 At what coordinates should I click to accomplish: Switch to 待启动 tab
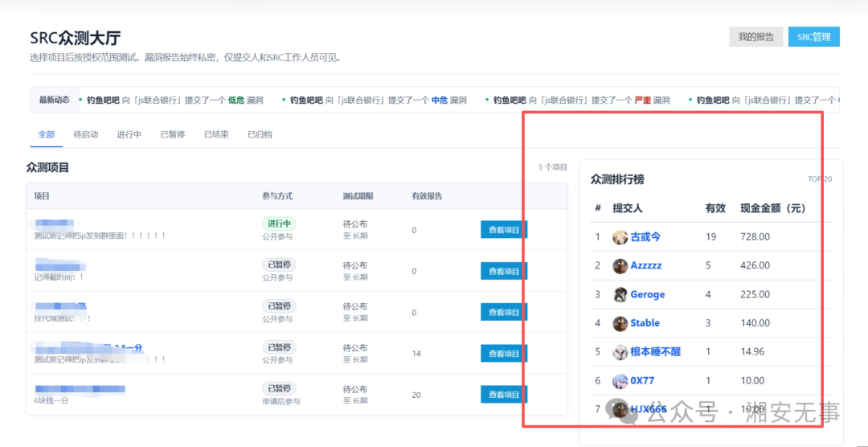[x=86, y=134]
